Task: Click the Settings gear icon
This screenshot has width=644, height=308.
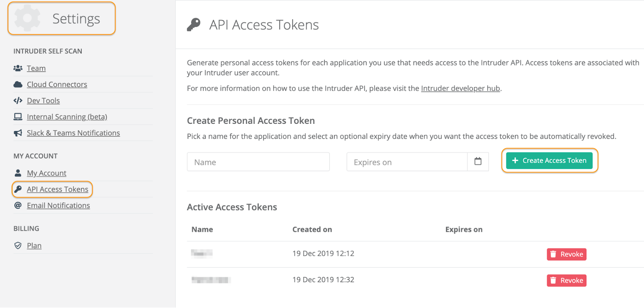Action: click(27, 18)
